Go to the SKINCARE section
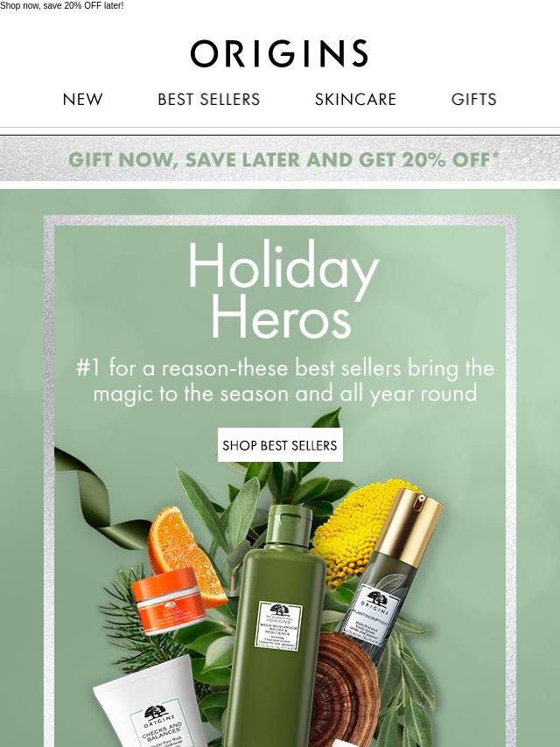Image resolution: width=560 pixels, height=747 pixels. pyautogui.click(x=355, y=99)
